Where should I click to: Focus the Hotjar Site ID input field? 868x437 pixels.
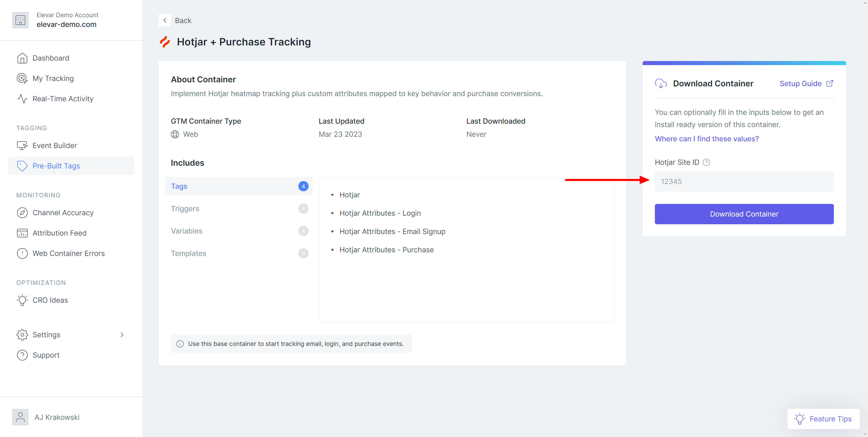[x=744, y=182]
